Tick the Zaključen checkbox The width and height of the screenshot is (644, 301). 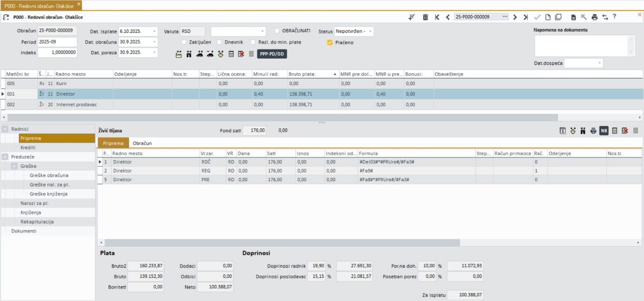point(184,42)
